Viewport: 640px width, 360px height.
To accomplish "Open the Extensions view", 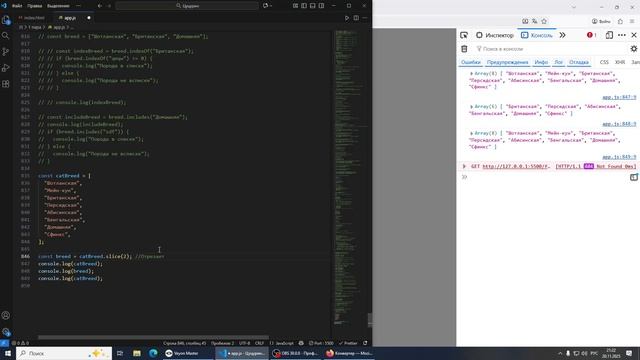I will tap(6, 84).
